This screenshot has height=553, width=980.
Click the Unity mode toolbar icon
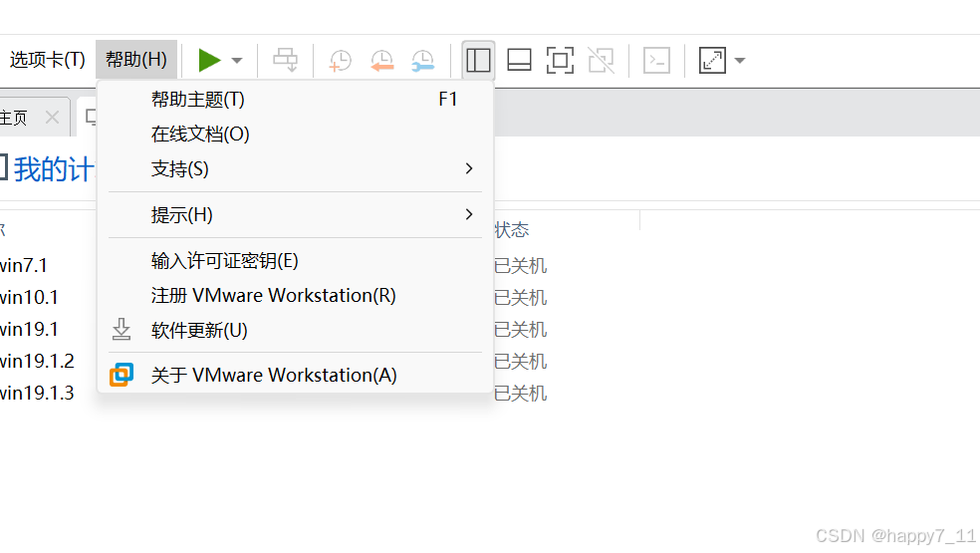[602, 60]
